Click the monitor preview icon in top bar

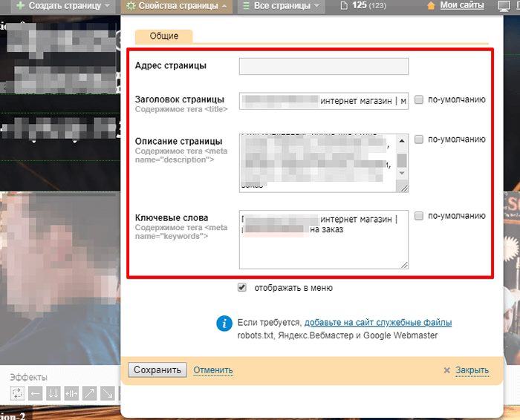(504, 6)
